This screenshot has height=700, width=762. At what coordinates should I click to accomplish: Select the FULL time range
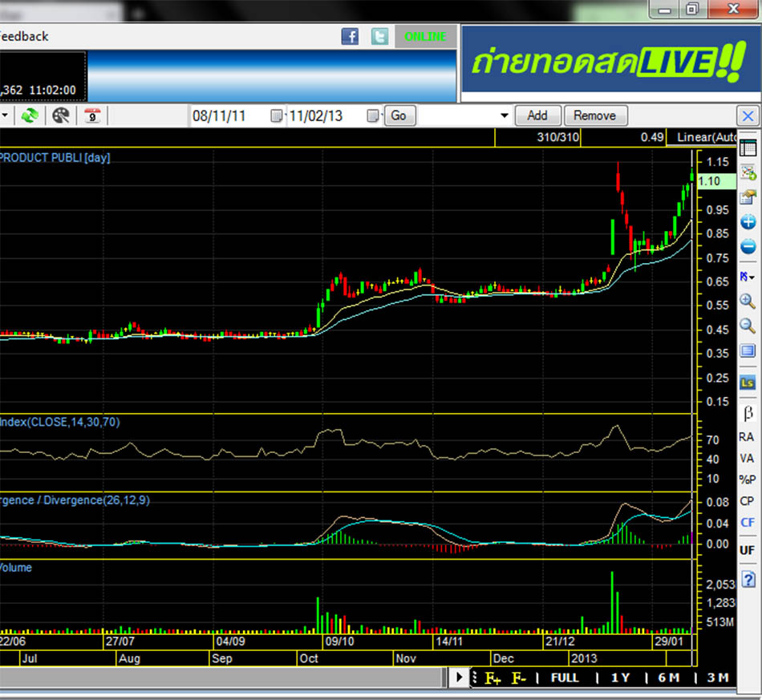pyautogui.click(x=564, y=678)
